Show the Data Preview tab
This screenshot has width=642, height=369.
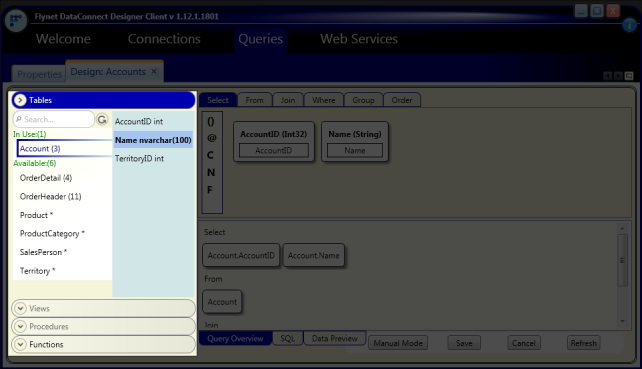coord(335,338)
